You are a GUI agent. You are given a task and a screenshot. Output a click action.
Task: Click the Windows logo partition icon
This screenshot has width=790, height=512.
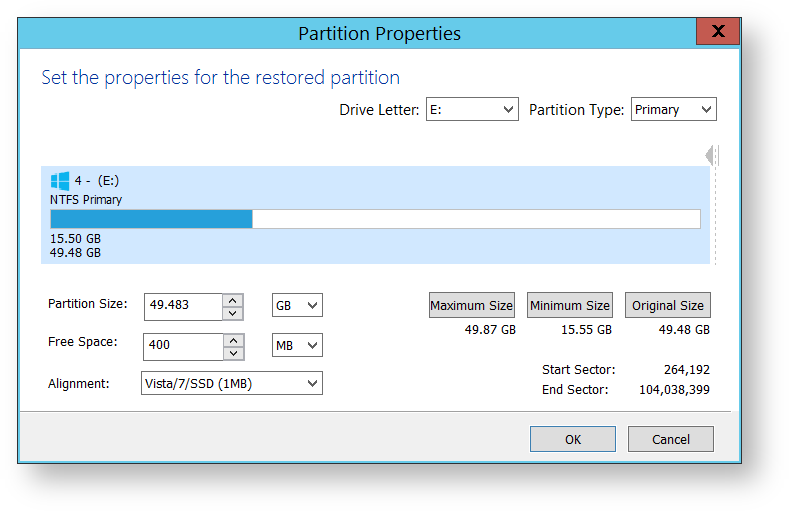60,181
